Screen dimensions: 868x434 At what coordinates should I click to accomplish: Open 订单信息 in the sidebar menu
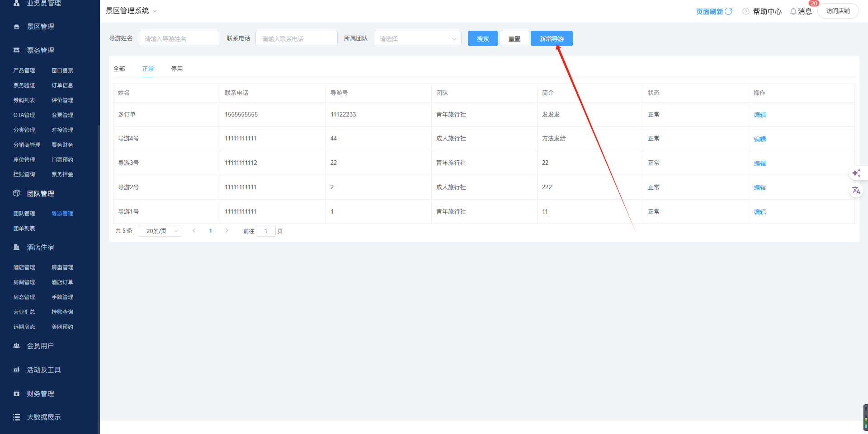click(62, 85)
